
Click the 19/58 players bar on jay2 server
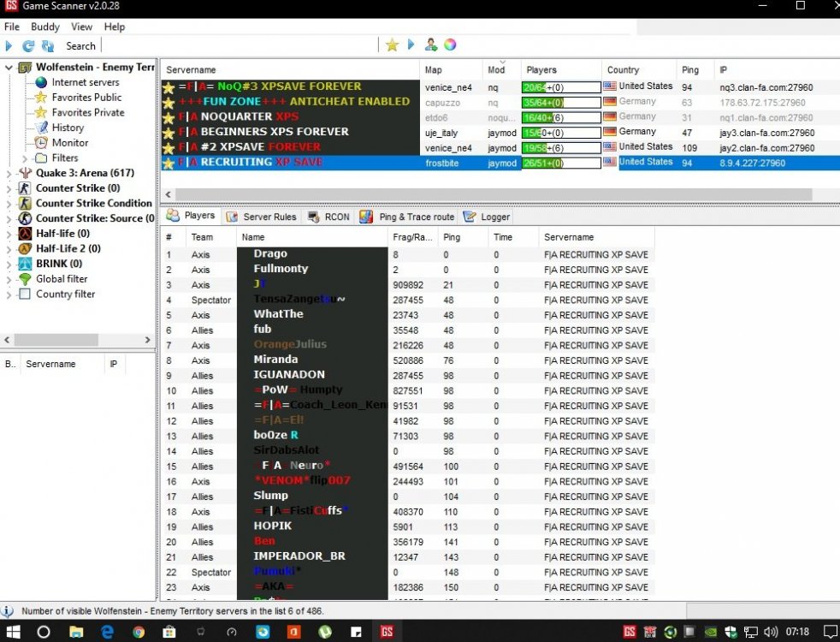(561, 148)
